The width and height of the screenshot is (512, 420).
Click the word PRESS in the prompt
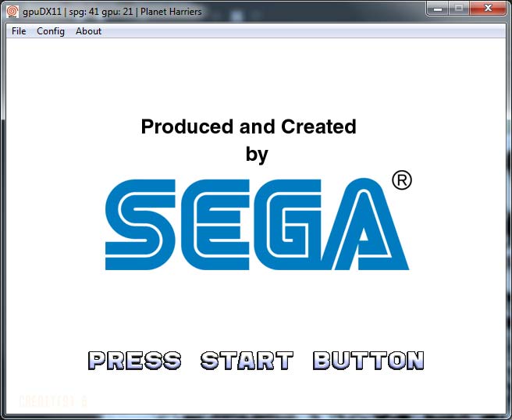[x=134, y=361]
